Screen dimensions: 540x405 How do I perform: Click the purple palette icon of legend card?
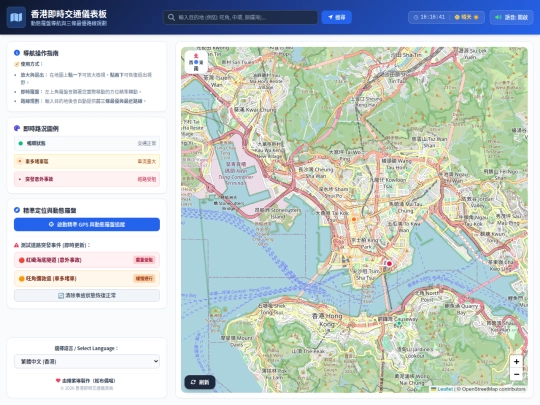coord(17,128)
